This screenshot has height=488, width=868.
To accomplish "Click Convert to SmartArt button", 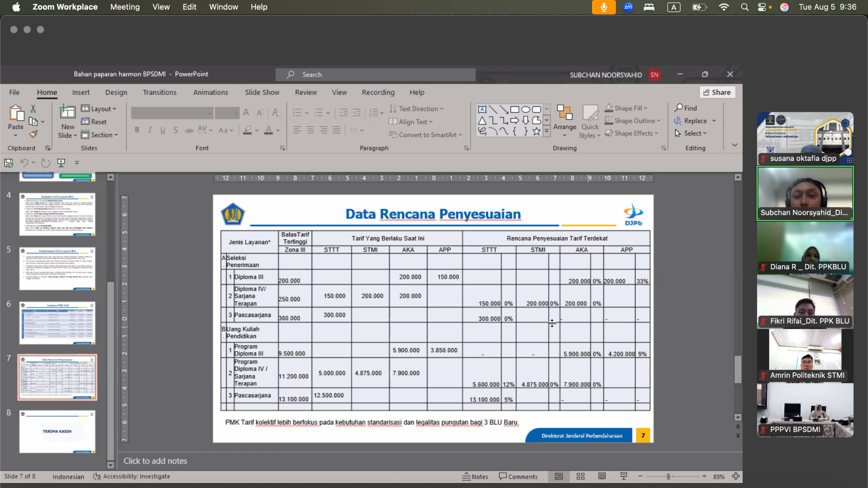I will [x=425, y=135].
